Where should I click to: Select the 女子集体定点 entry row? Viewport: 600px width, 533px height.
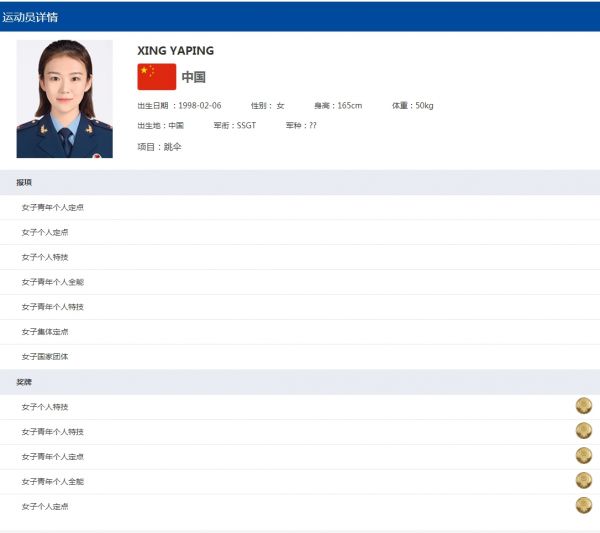(x=300, y=332)
